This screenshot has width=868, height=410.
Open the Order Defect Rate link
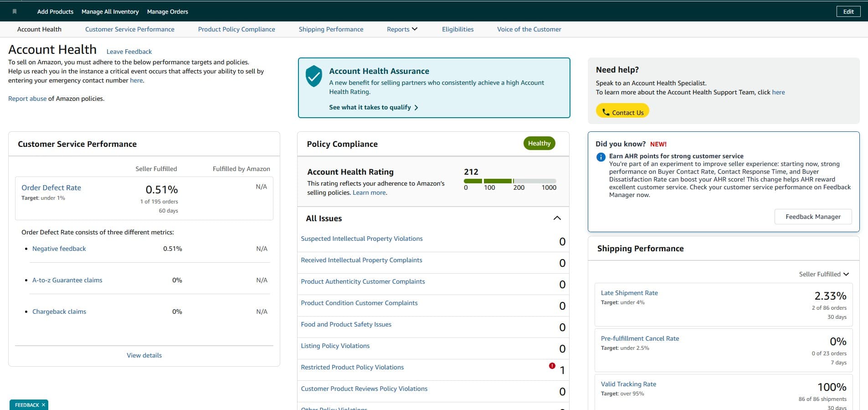51,187
